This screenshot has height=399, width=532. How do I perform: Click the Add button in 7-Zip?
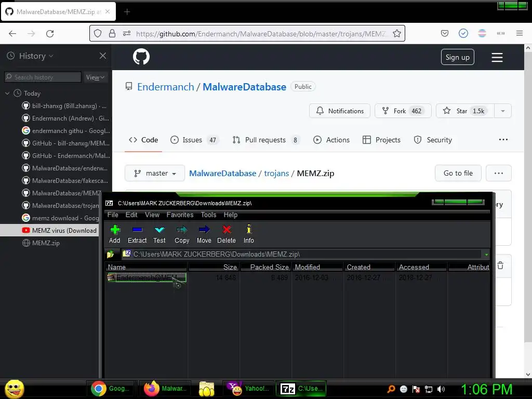[115, 234]
